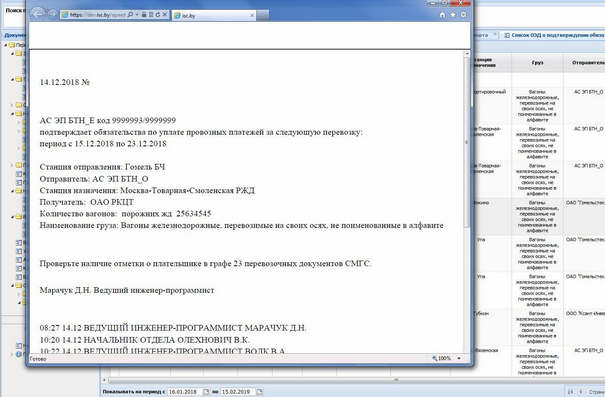The height and width of the screenshot is (397, 605).
Task: Click 'Станция отправления: Гомель БЧ' line
Action: [x=102, y=167]
